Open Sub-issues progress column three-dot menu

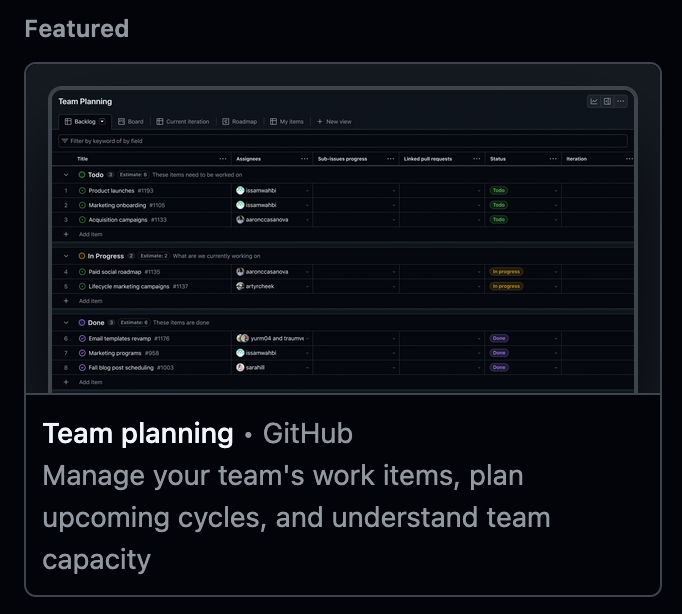(391, 159)
